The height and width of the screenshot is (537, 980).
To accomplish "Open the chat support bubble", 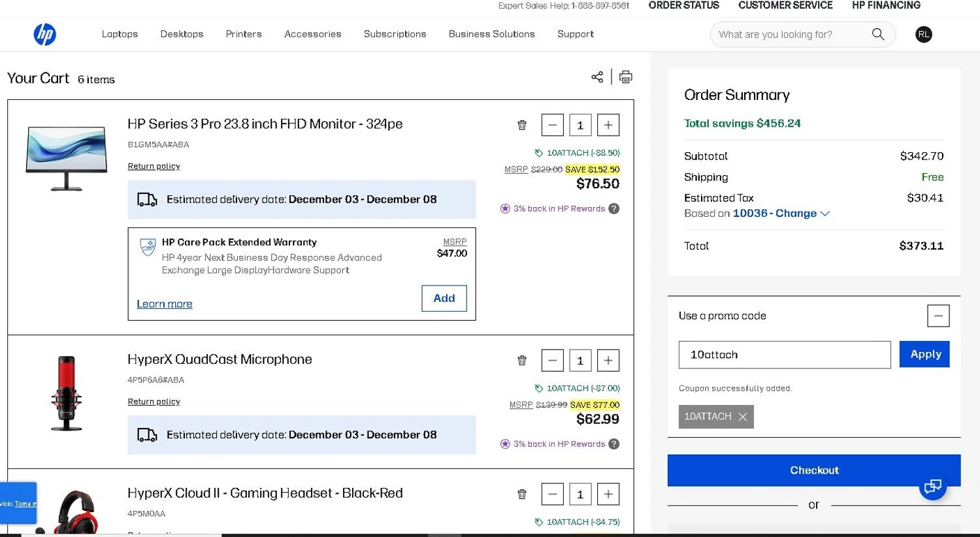I will 933,486.
